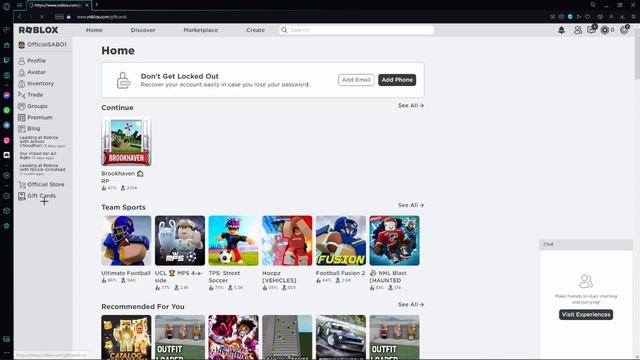Open the Groups sidebar icon
The height and width of the screenshot is (360, 640).
pyautogui.click(x=22, y=106)
